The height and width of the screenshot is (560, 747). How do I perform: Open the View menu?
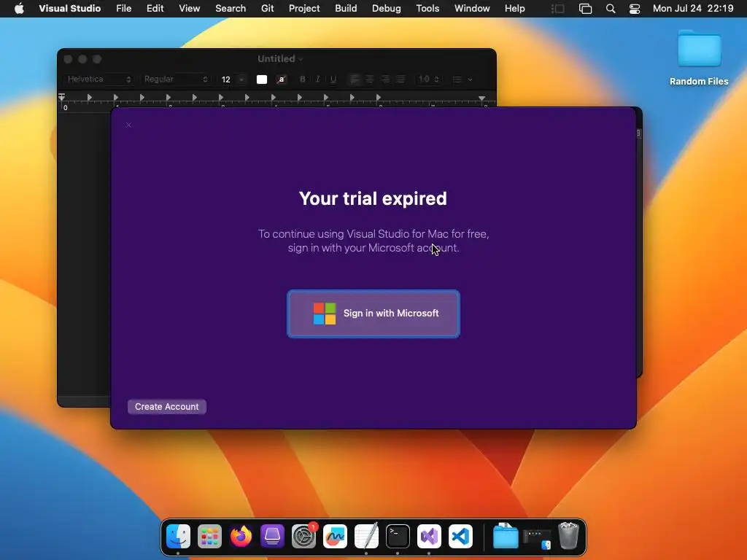tap(189, 9)
